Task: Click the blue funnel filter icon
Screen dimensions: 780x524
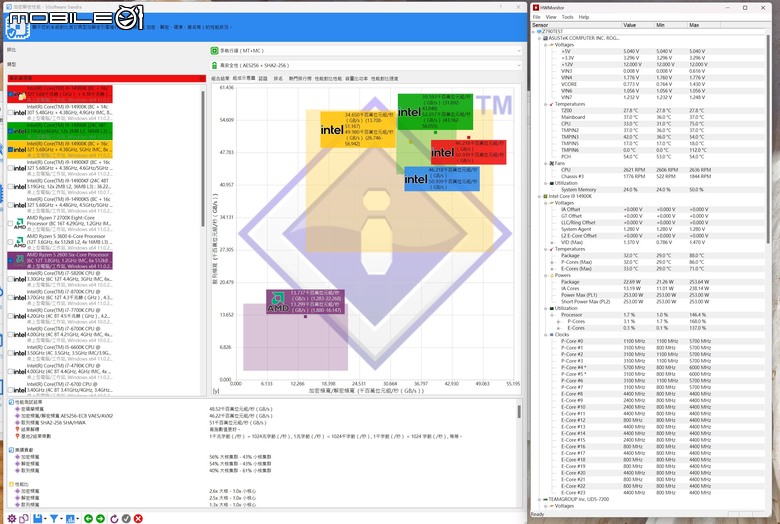Action: pyautogui.click(x=54, y=519)
